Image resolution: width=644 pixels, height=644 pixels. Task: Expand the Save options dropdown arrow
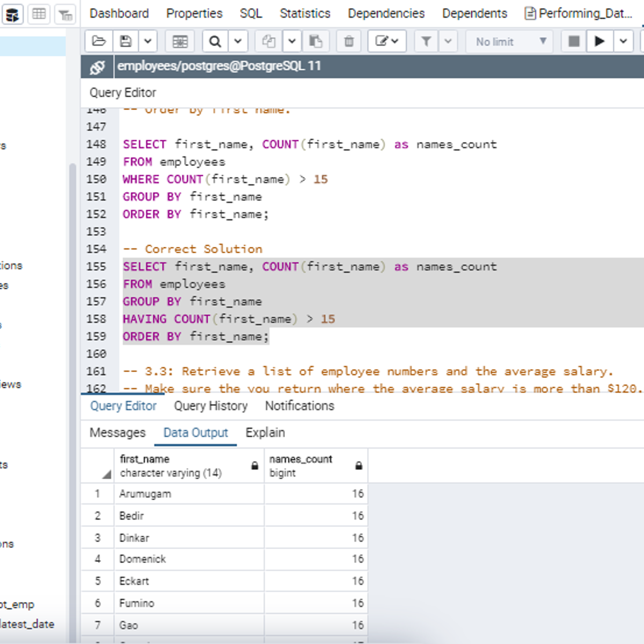click(148, 41)
